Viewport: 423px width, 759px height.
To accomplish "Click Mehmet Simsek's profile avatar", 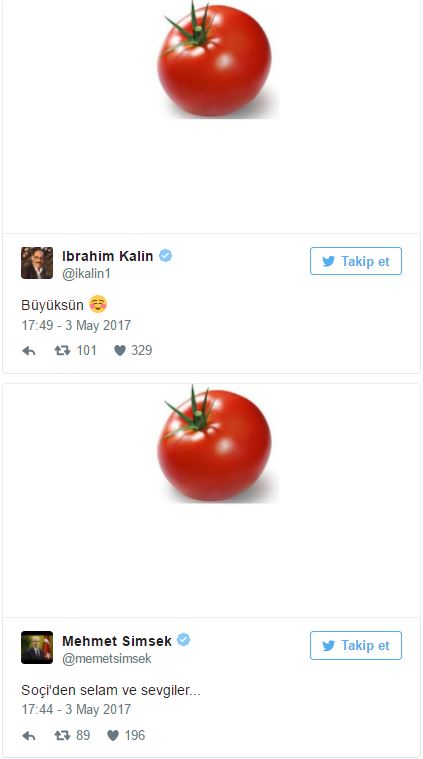I will pos(37,647).
